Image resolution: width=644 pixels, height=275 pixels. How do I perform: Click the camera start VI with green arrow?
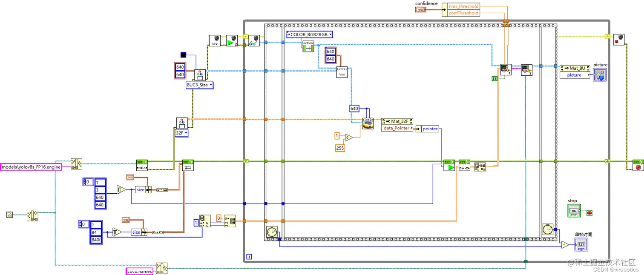point(231,40)
